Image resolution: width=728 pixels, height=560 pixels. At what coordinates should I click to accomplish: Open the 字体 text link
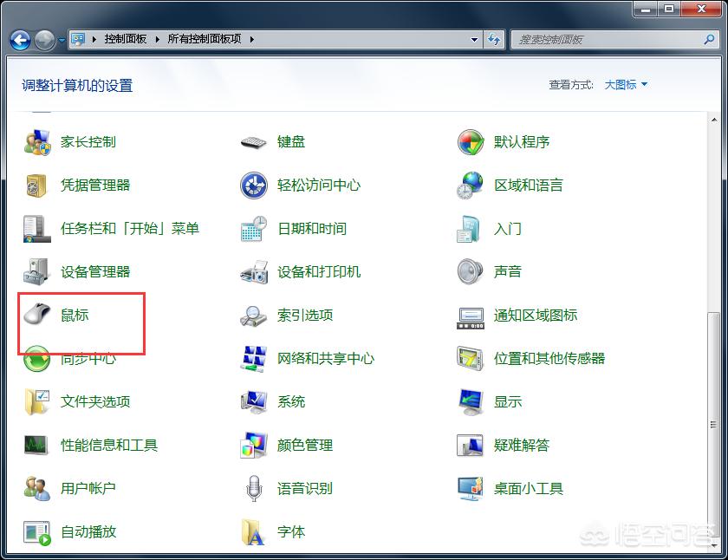click(x=291, y=531)
